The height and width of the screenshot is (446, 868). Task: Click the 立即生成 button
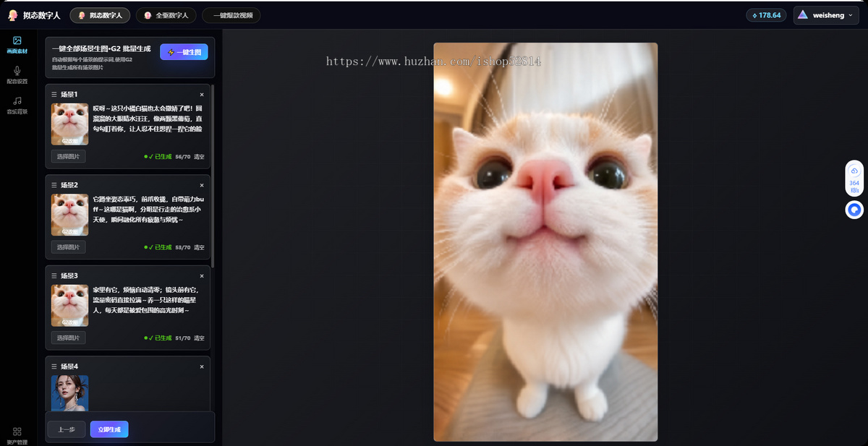(109, 429)
